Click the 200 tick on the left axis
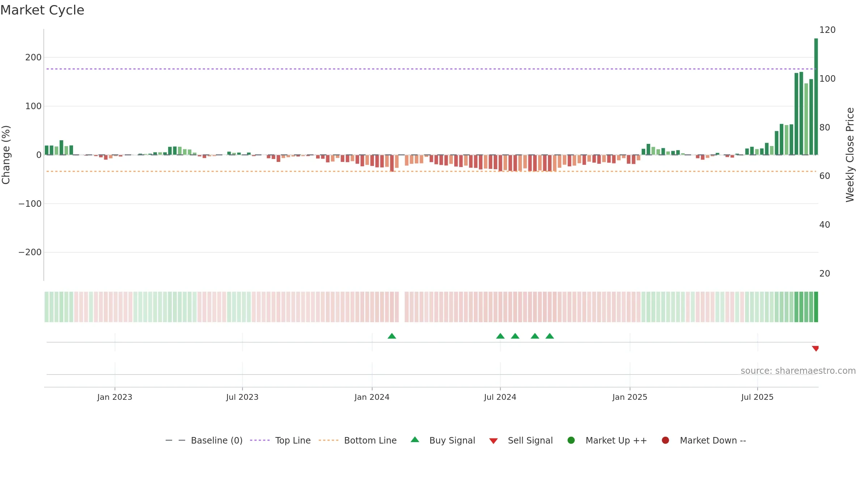Viewport: 868px width, 488px height. click(x=33, y=57)
